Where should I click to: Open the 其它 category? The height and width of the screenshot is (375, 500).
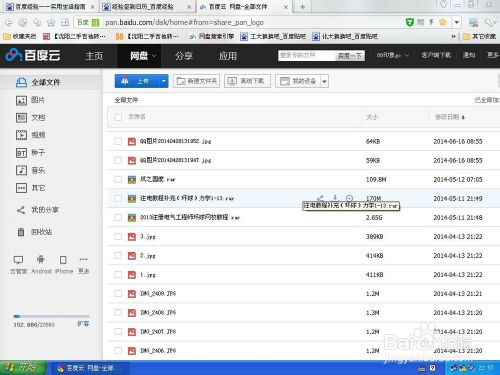coord(30,188)
